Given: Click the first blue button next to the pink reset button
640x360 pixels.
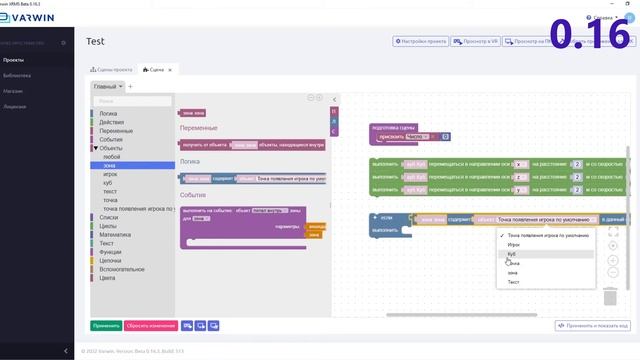Looking at the screenshot, I should pos(187,326).
